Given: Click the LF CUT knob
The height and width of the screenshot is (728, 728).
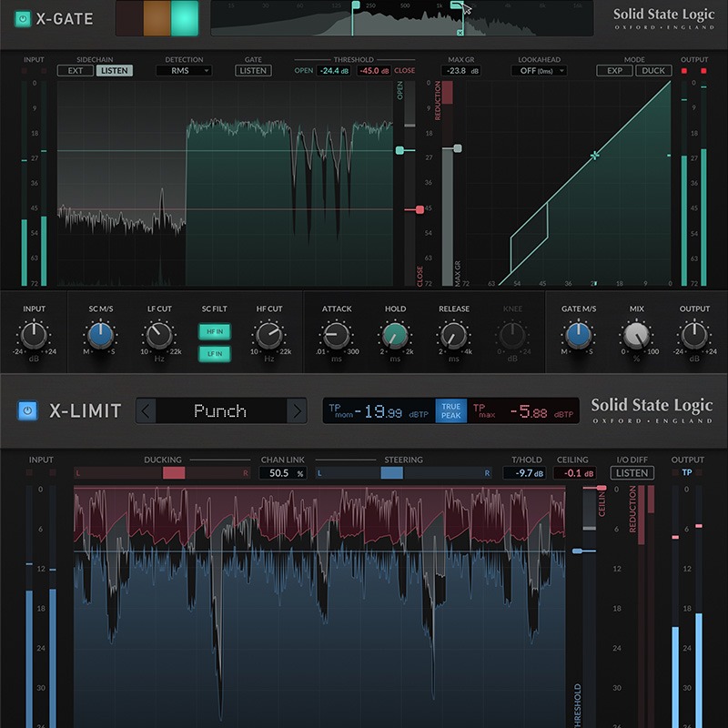Looking at the screenshot, I should click(x=158, y=335).
